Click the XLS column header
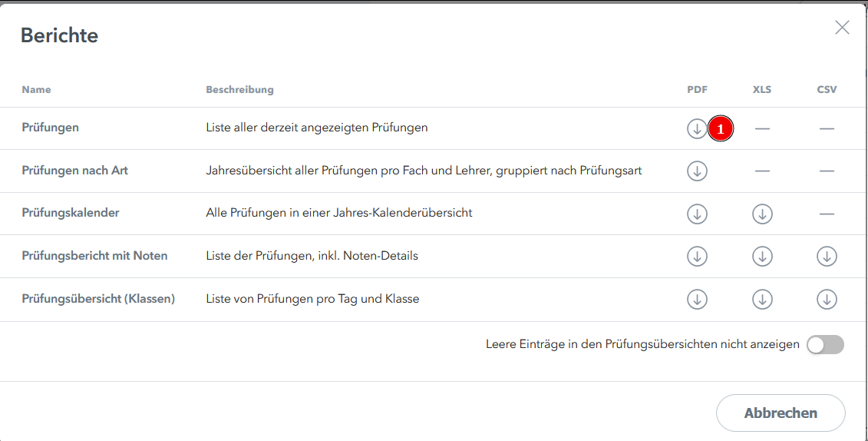This screenshot has width=868, height=441. [762, 90]
